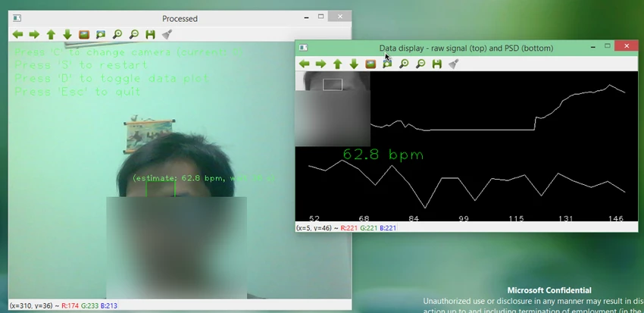The height and width of the screenshot is (313, 644).
Task: Click the PSD axis label '115'
Action: pos(516,218)
